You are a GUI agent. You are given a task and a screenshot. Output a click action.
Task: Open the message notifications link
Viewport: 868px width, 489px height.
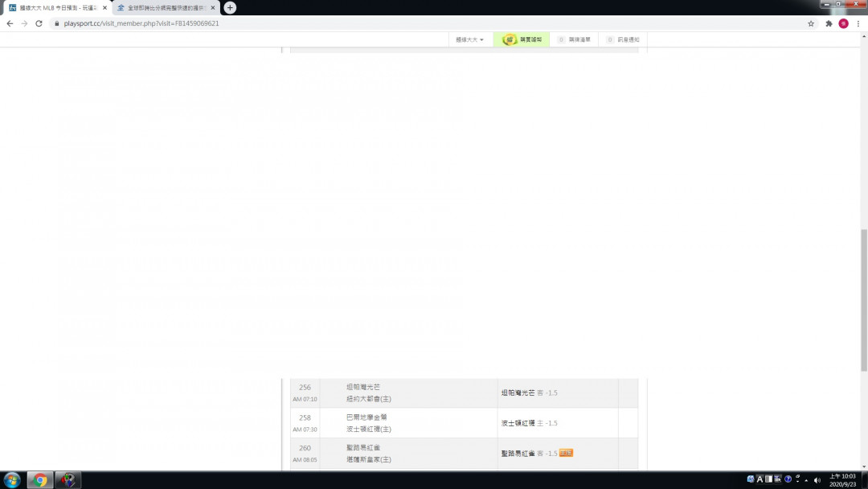pyautogui.click(x=623, y=39)
